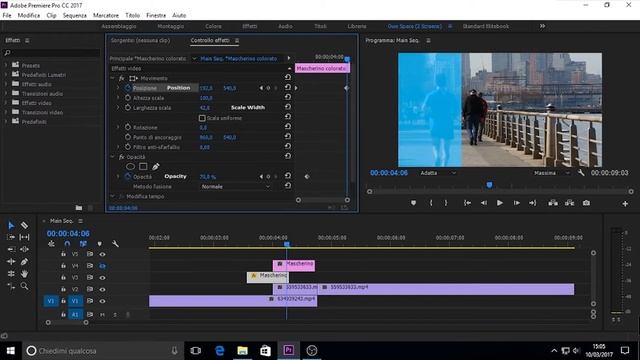
Task: Toggle Posizione animation stopwatch
Action: click(128, 88)
